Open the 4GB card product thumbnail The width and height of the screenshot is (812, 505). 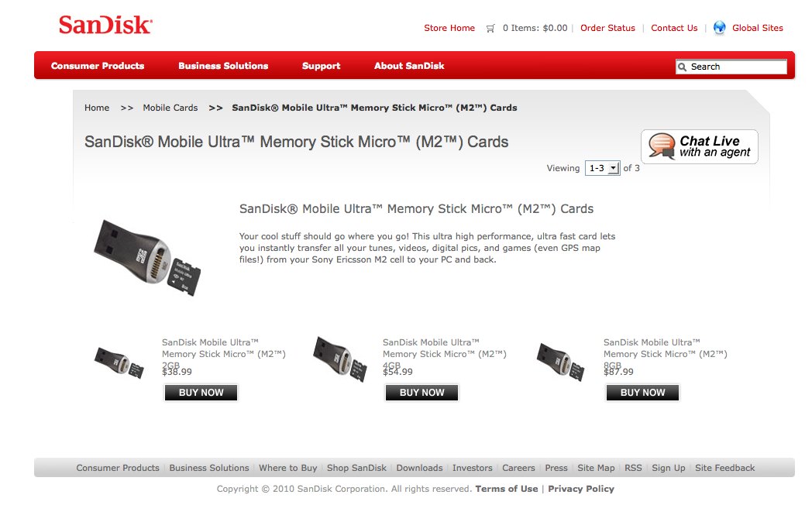[339, 359]
